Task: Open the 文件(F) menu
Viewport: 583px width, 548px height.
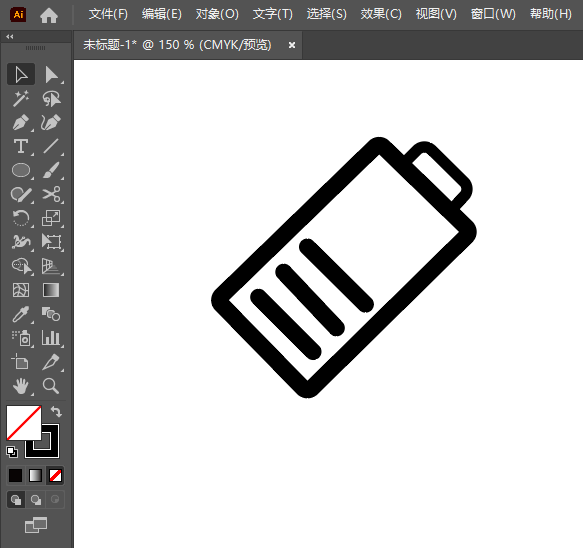Action: [108, 14]
